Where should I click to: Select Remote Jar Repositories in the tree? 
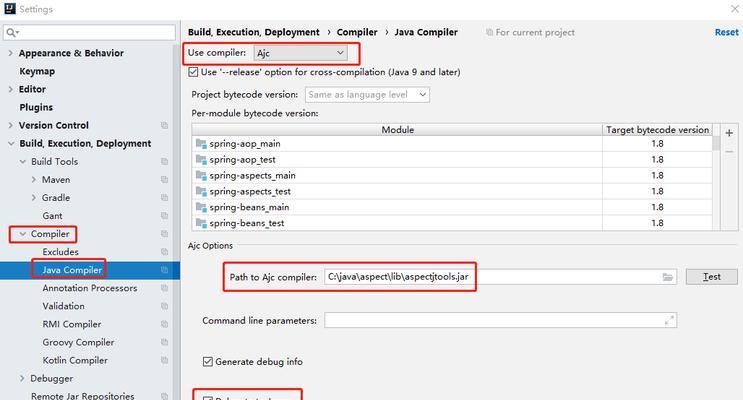coord(82,395)
